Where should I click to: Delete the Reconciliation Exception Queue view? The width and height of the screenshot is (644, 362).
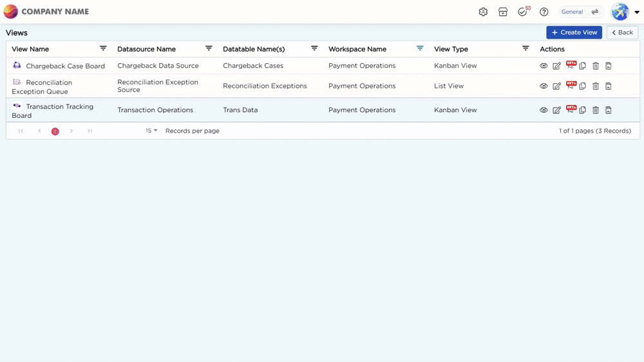tap(596, 86)
